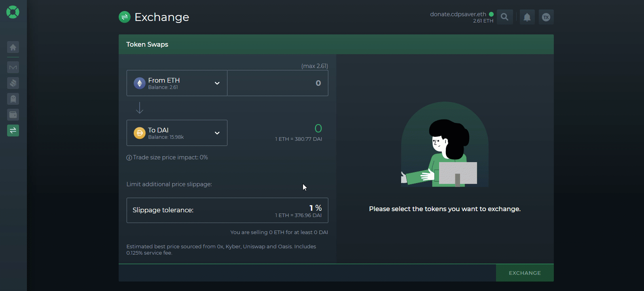Click the search magnifier icon in the header
The image size is (644, 291).
coord(505,17)
